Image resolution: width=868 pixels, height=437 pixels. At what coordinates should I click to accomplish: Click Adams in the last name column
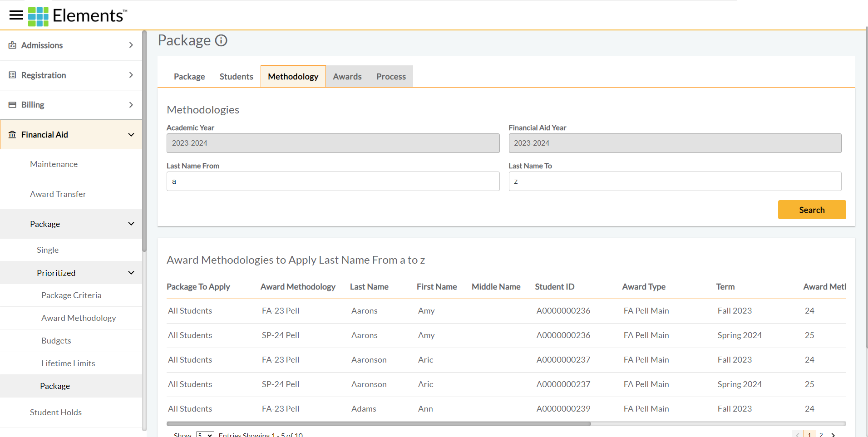coord(364,409)
